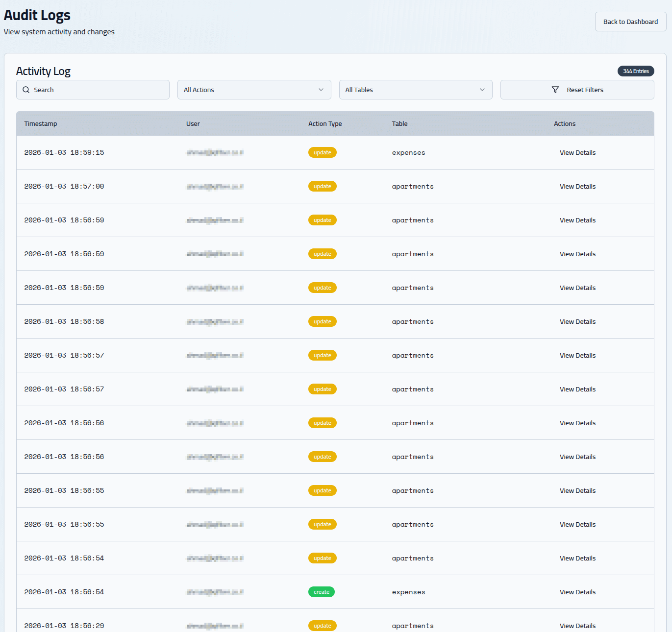Image resolution: width=672 pixels, height=632 pixels.
Task: Open the All Actions dropdown
Action: (x=254, y=90)
